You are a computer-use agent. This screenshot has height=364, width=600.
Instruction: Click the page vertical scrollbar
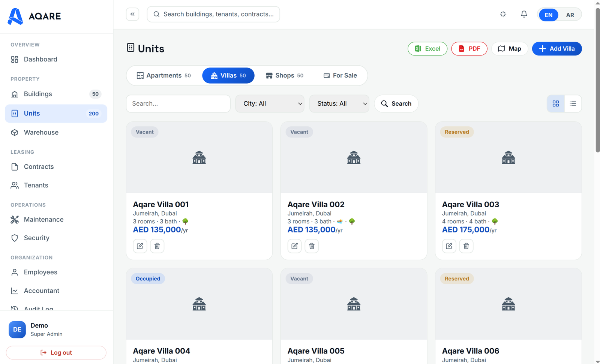pyautogui.click(x=597, y=80)
